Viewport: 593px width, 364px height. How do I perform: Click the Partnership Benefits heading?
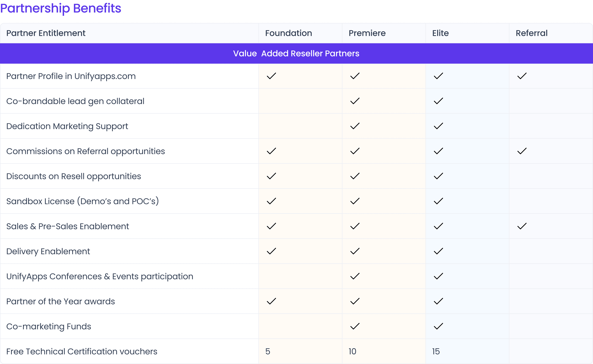(x=61, y=8)
